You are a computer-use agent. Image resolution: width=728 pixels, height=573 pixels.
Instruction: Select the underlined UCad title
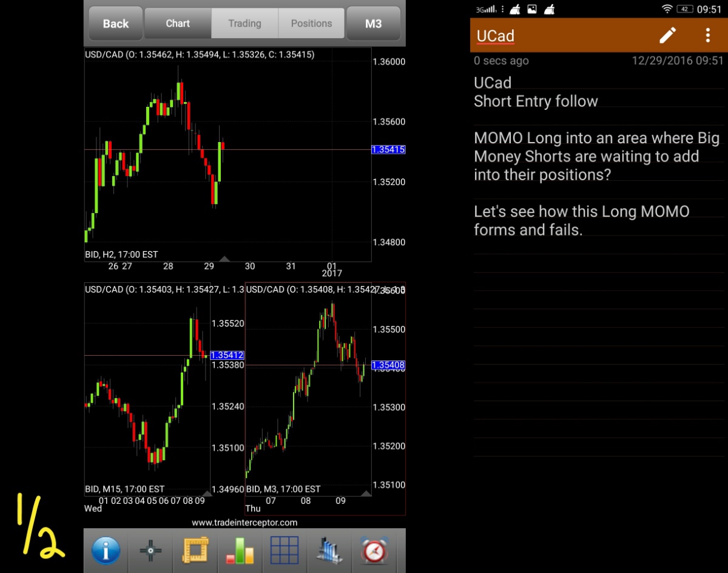tap(495, 36)
